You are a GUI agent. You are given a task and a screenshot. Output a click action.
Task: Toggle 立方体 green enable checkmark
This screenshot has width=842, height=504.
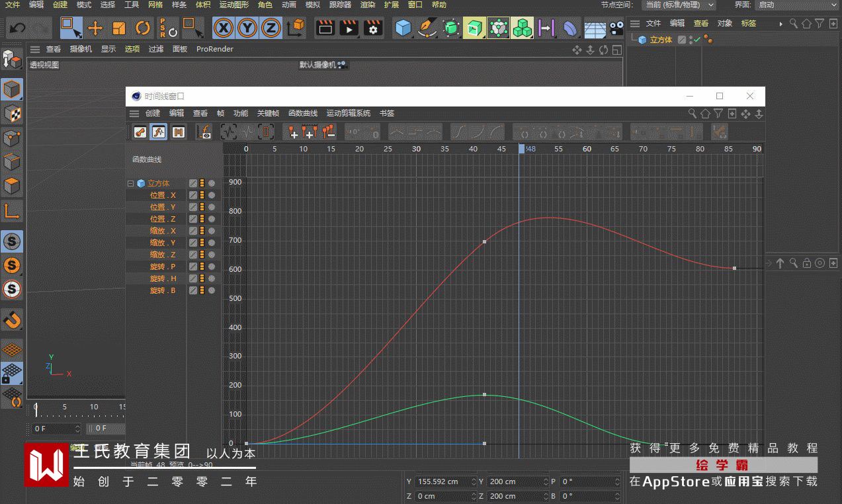pos(697,40)
